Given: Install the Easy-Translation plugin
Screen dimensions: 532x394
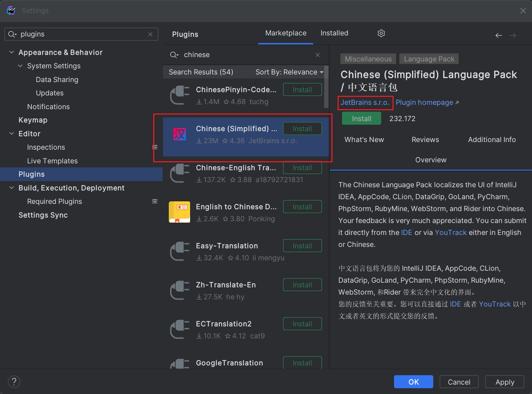Looking at the screenshot, I should click(303, 246).
